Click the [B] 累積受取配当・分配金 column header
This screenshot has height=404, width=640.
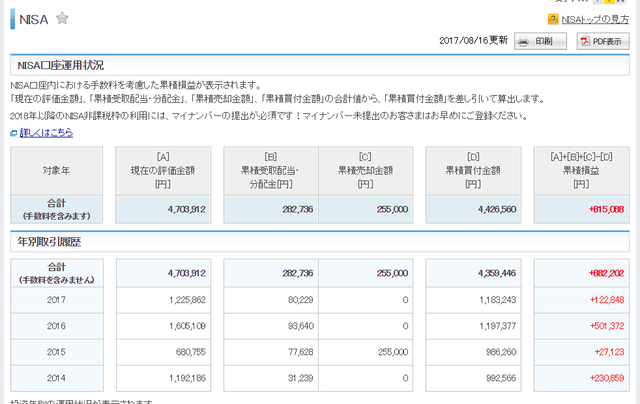point(271,171)
